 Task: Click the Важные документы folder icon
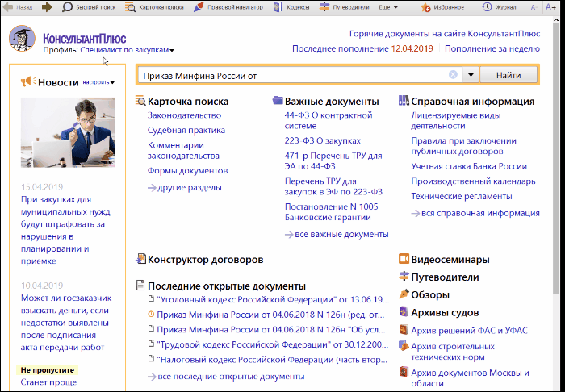coord(278,101)
